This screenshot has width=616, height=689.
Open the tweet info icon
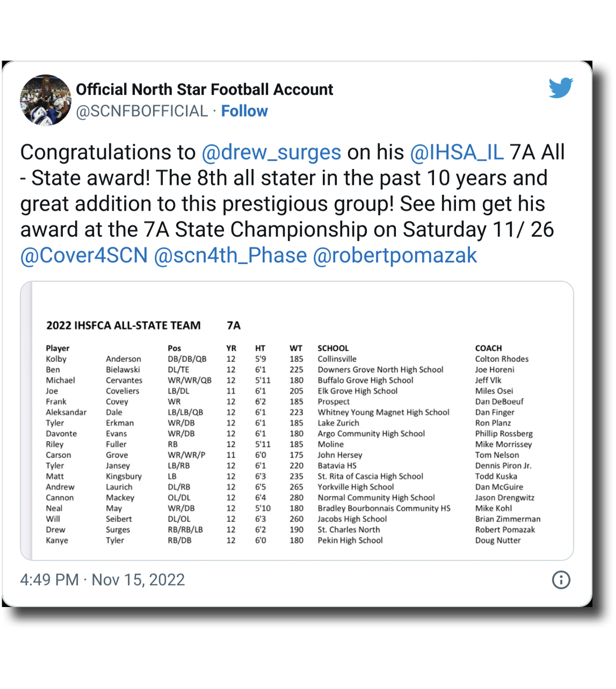click(x=561, y=580)
